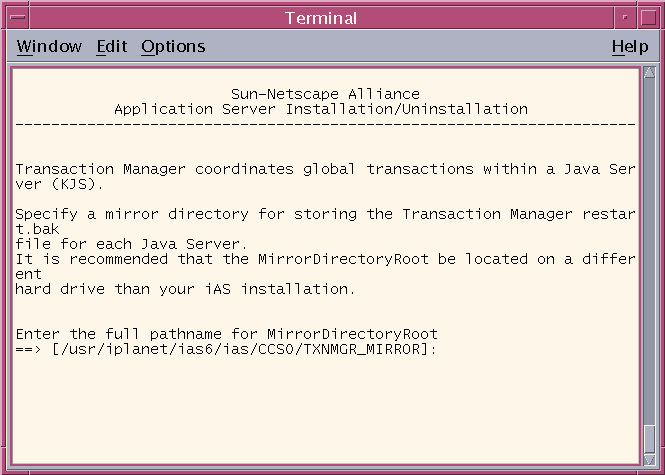Open the Edit menu

click(112, 46)
